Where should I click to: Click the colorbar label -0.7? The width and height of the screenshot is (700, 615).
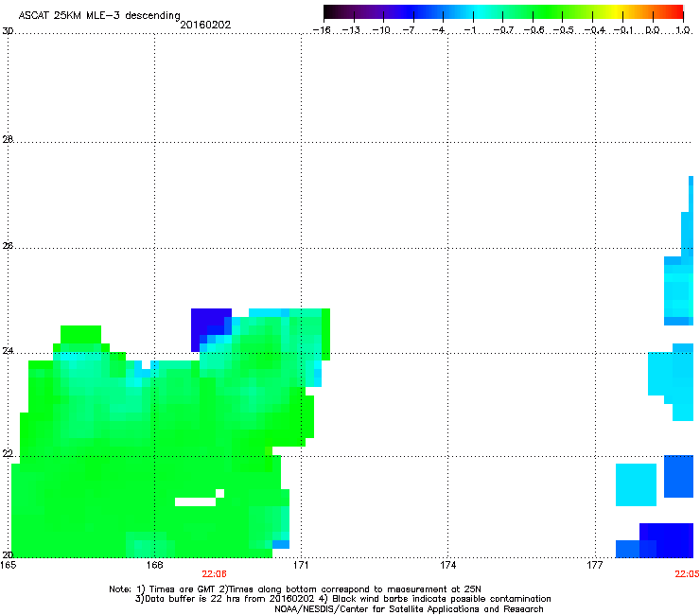[x=503, y=30]
